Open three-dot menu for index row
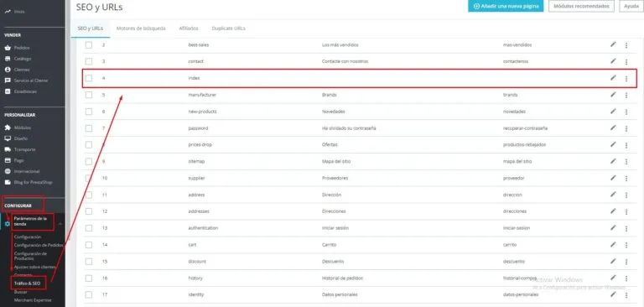Viewport: 644px width, 307px height. pyautogui.click(x=626, y=79)
